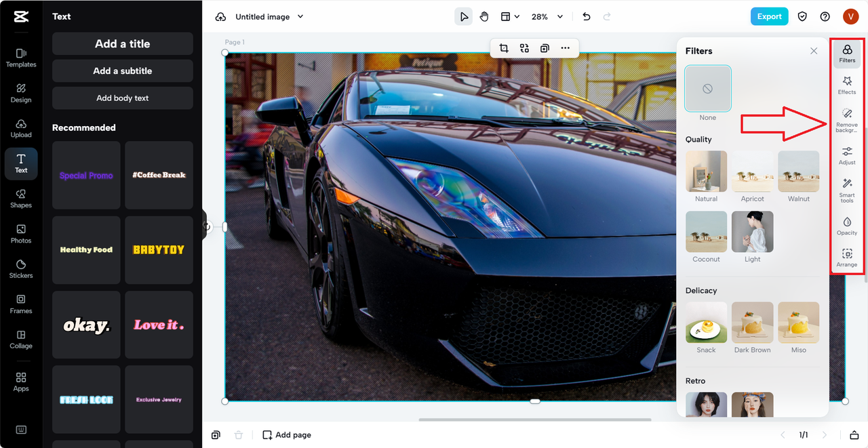Screen dimensions: 868x448
Task: Apply the Walnut filter
Action: (798, 171)
